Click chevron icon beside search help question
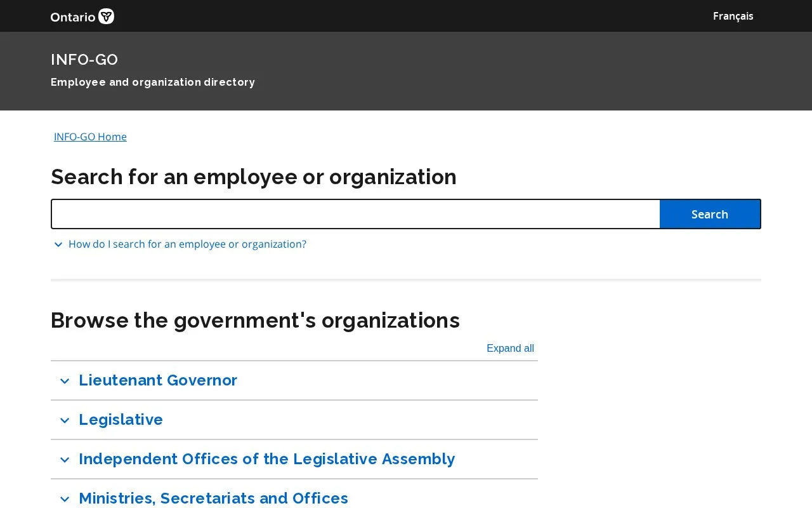The height and width of the screenshot is (508, 812). pyautogui.click(x=58, y=244)
